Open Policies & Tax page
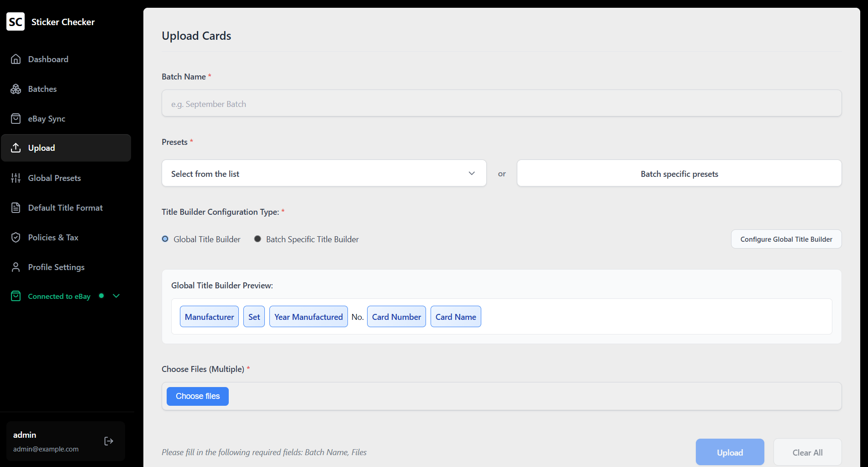 tap(66, 237)
